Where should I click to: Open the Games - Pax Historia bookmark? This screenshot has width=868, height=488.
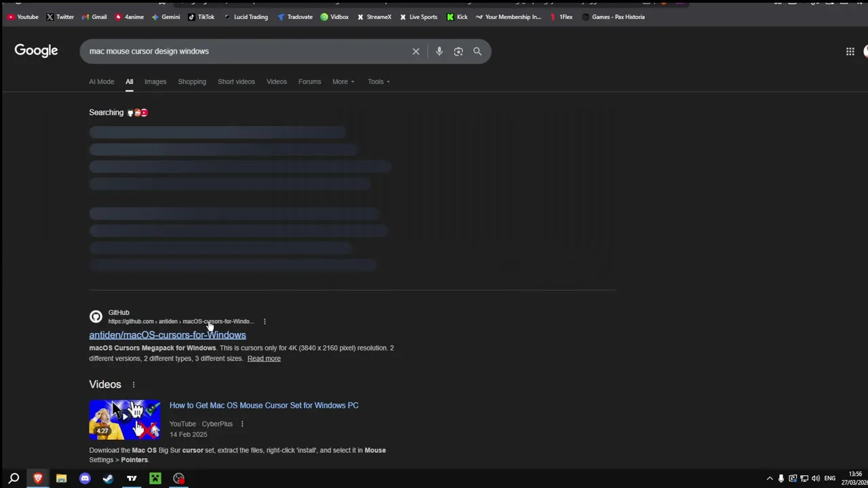pyautogui.click(x=613, y=17)
